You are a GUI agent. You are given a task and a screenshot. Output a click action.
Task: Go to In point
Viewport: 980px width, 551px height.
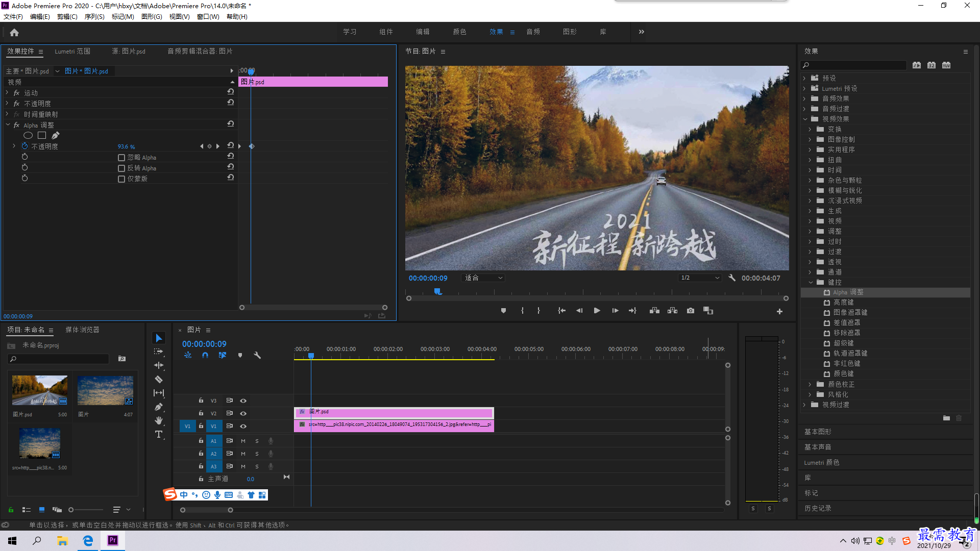click(561, 311)
